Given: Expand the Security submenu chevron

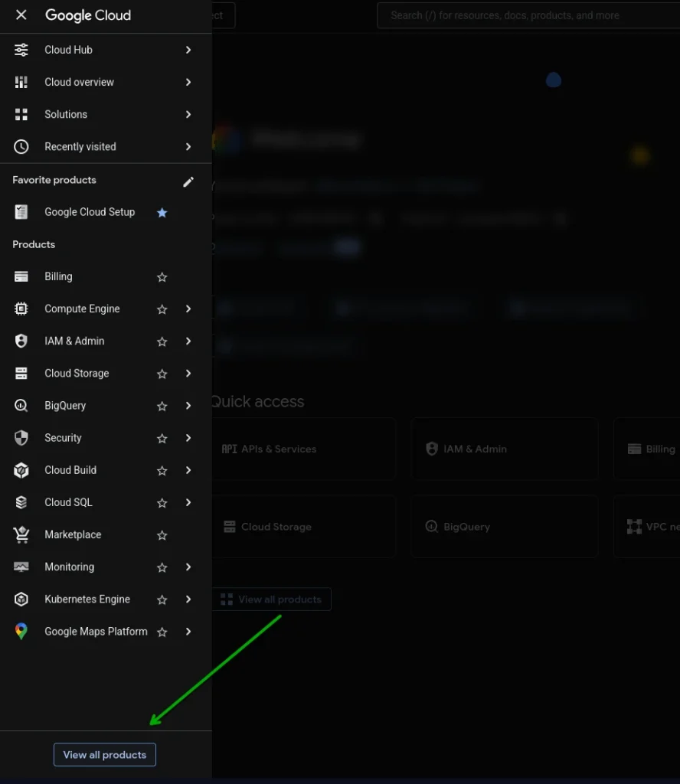Looking at the screenshot, I should click(188, 438).
